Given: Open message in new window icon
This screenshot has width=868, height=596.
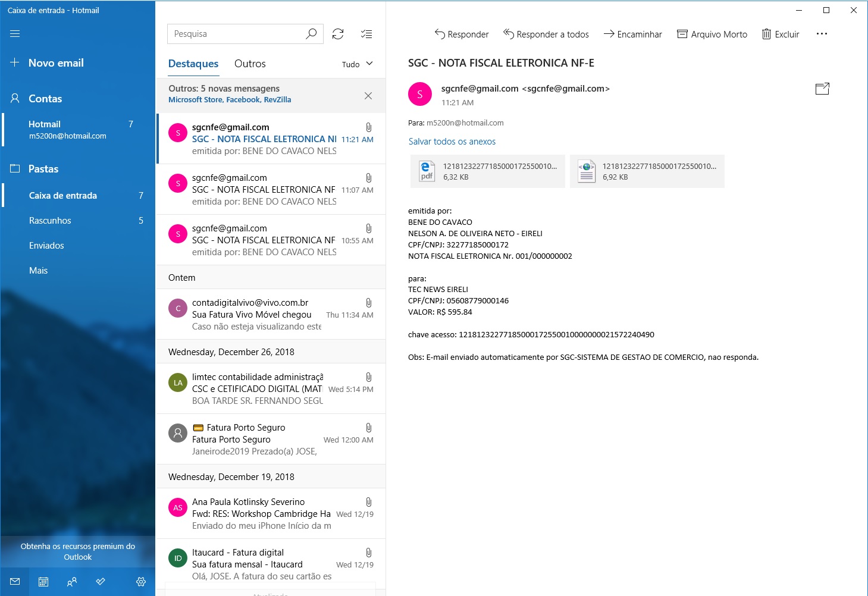Looking at the screenshot, I should [822, 89].
